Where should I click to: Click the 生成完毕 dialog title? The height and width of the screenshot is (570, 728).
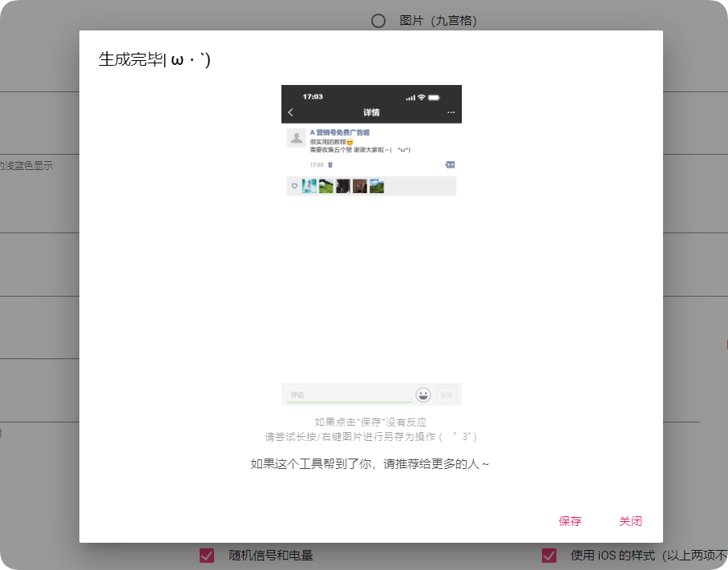click(x=154, y=59)
